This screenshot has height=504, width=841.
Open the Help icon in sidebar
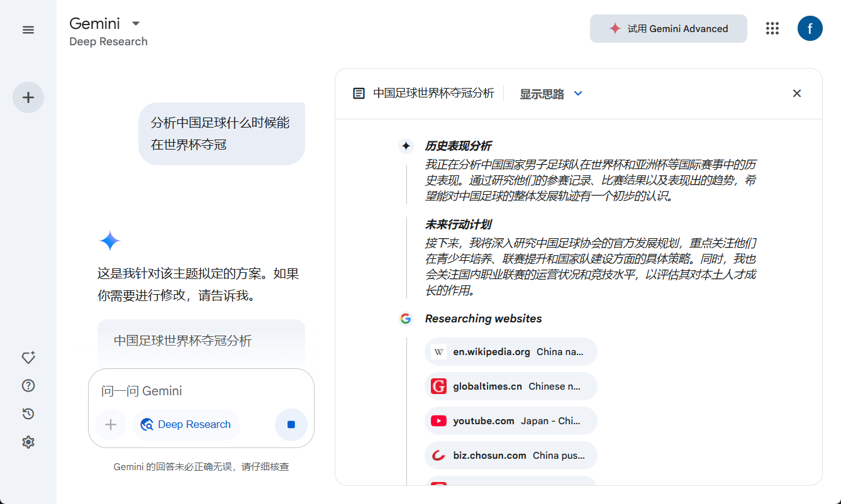coord(28,386)
